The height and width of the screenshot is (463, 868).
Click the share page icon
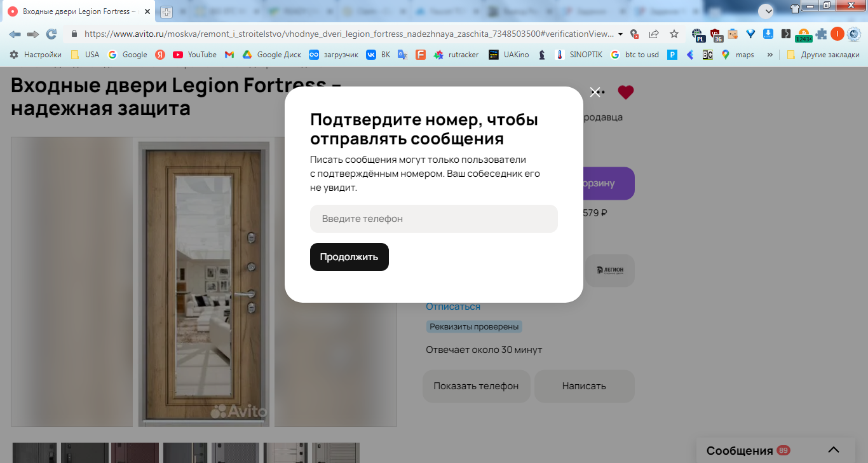click(654, 34)
